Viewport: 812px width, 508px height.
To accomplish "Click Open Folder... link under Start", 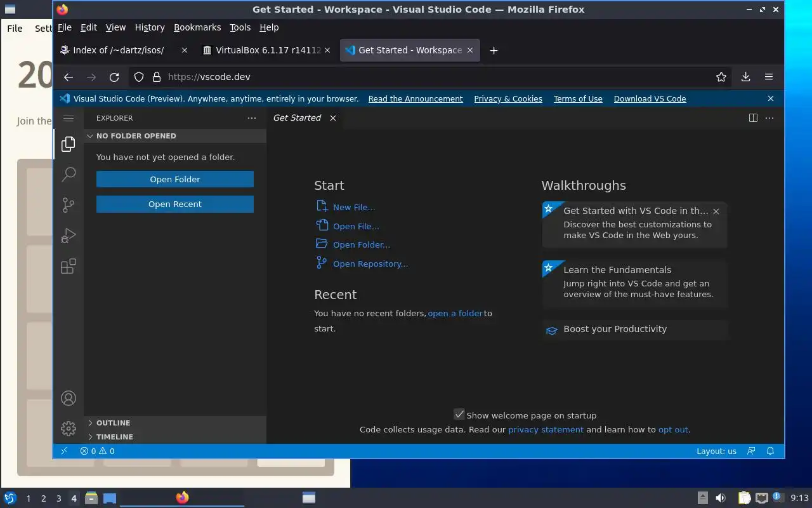I will 362,244.
